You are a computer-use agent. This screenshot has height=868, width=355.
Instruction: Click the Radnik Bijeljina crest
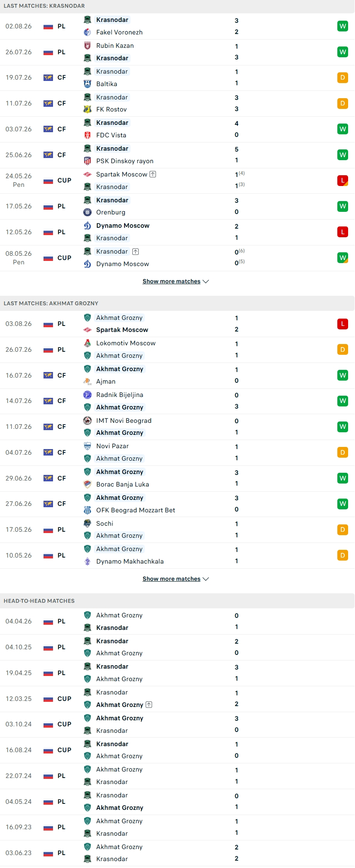coord(87,395)
